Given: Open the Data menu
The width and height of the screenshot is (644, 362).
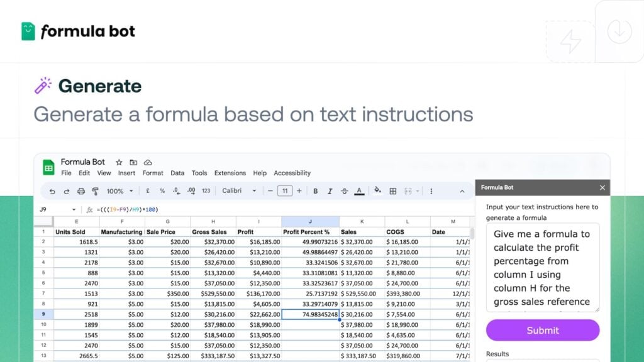Looking at the screenshot, I should (x=177, y=173).
